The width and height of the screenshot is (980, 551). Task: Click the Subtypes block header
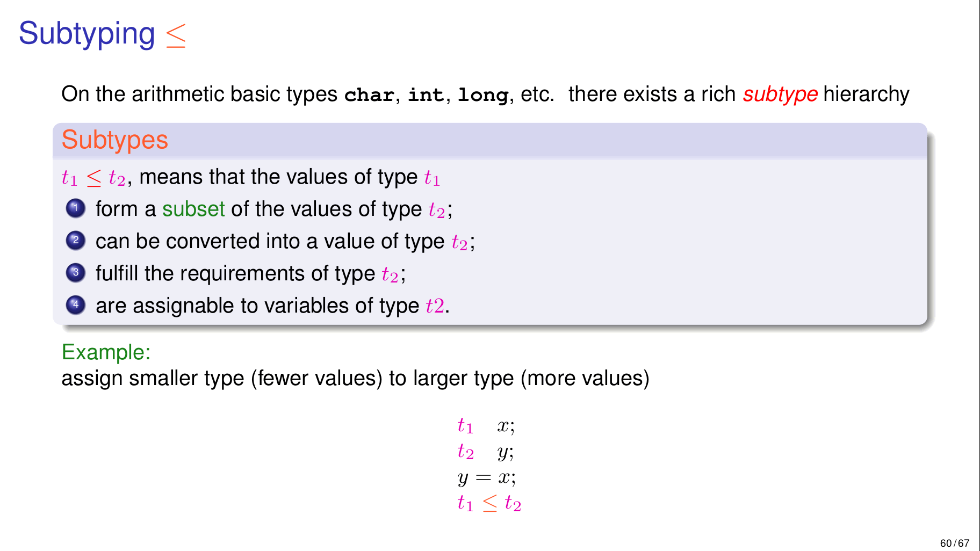(x=490, y=140)
